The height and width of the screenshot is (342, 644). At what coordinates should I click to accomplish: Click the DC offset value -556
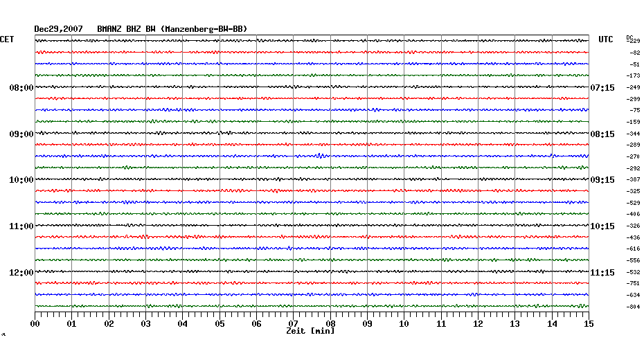(634, 261)
